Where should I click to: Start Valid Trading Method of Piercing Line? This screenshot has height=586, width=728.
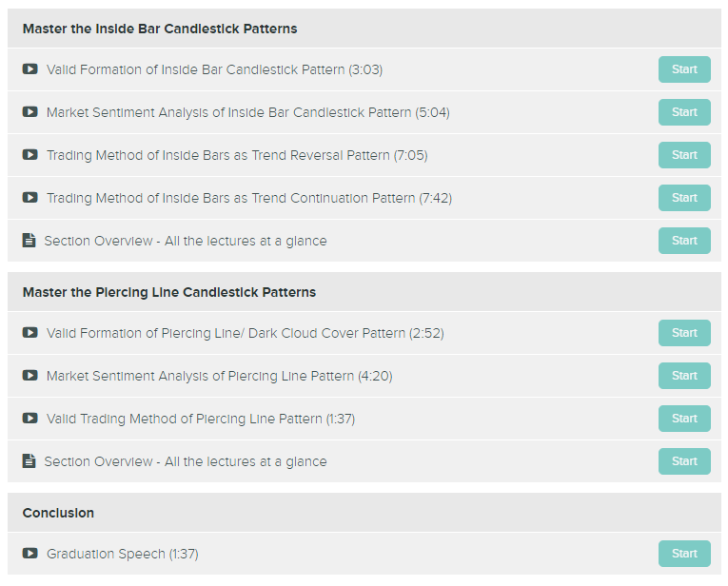tap(684, 419)
